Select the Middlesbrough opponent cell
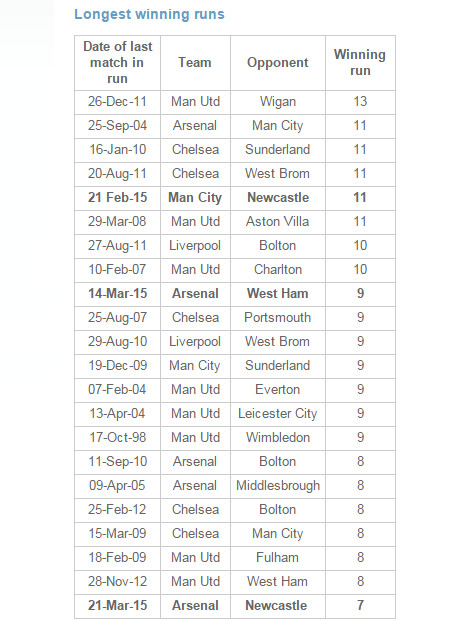The height and width of the screenshot is (623, 467). pyautogui.click(x=278, y=486)
